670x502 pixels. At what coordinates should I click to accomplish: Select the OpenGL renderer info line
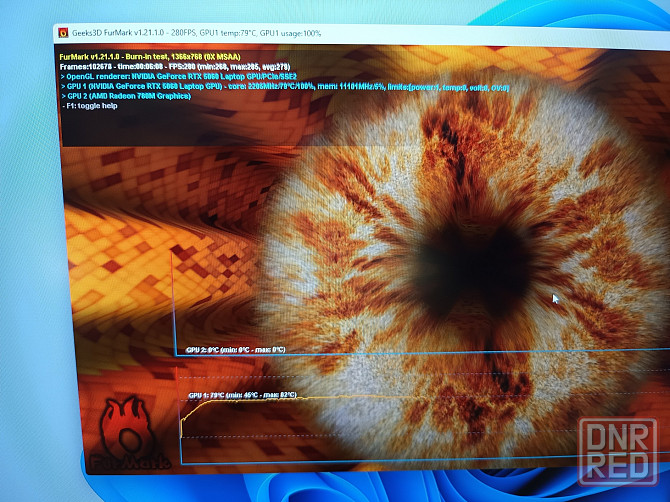pos(178,77)
